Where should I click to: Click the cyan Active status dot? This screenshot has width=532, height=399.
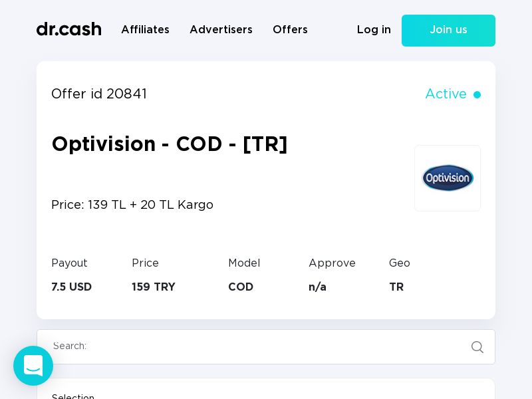tap(477, 95)
